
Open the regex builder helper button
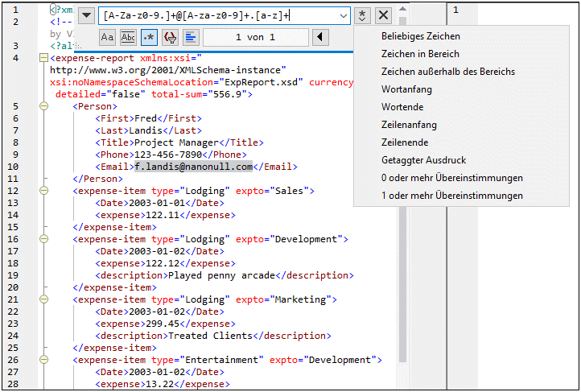coord(363,15)
